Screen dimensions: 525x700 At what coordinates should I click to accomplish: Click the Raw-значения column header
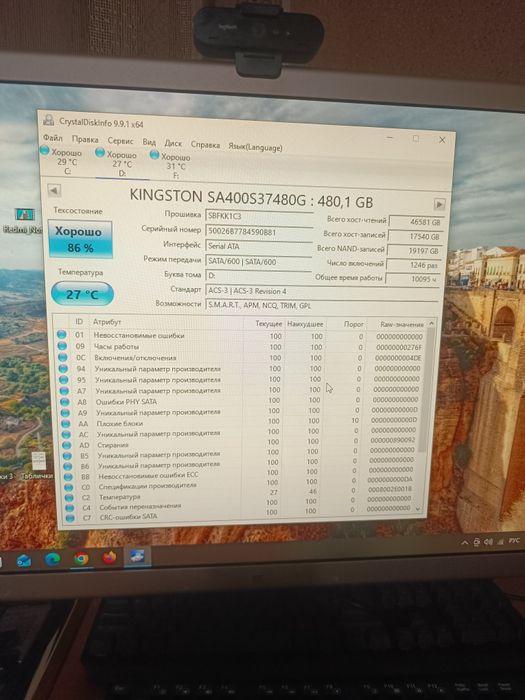coord(401,325)
